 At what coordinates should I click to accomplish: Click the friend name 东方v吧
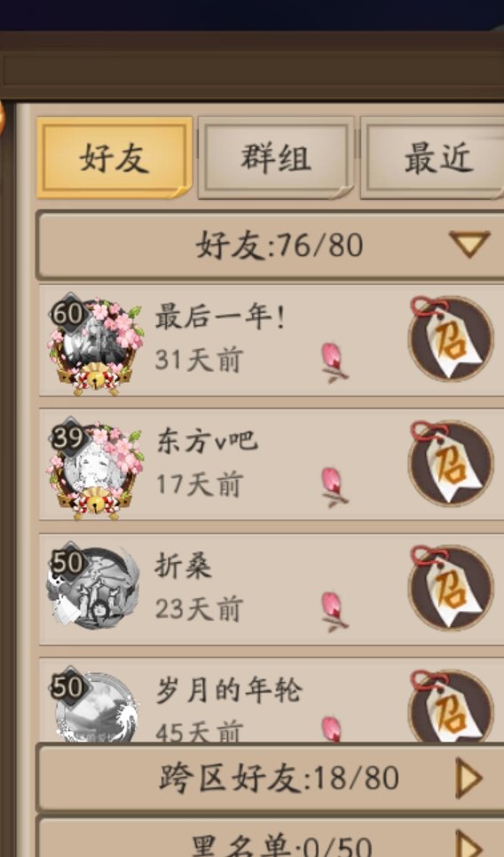coord(207,440)
